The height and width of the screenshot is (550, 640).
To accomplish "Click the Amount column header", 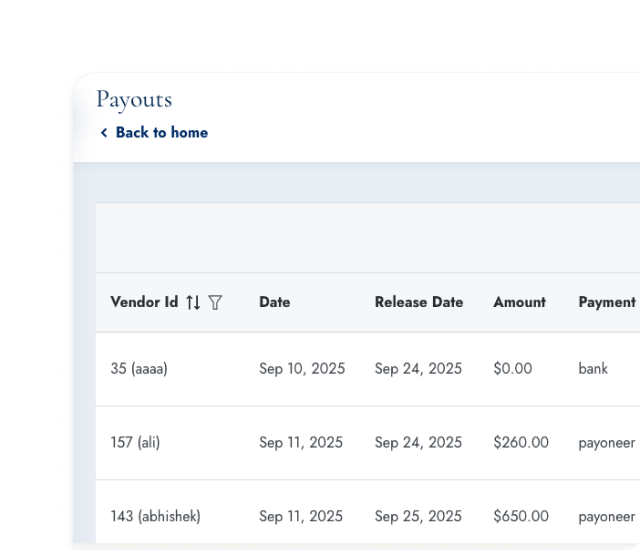I will 519,302.
